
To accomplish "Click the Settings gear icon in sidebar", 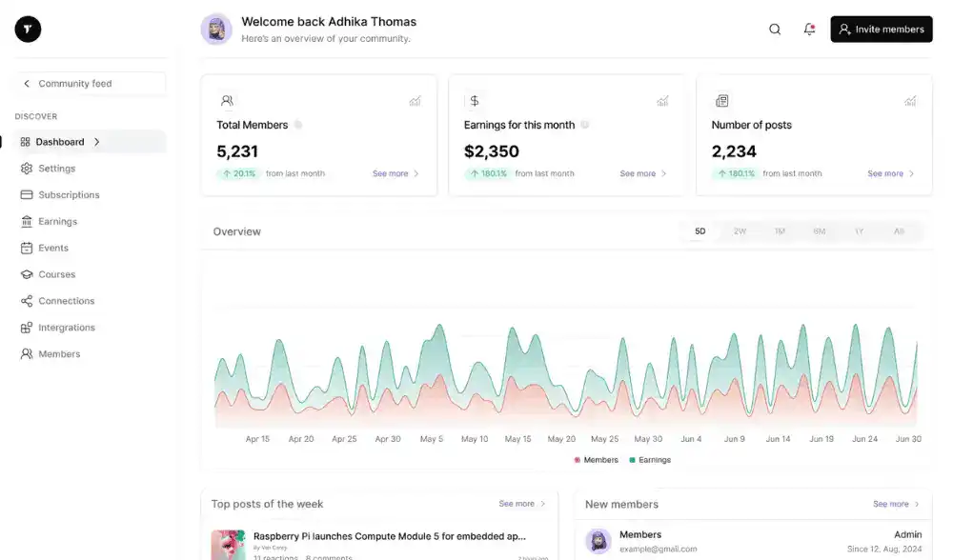I will coord(27,169).
